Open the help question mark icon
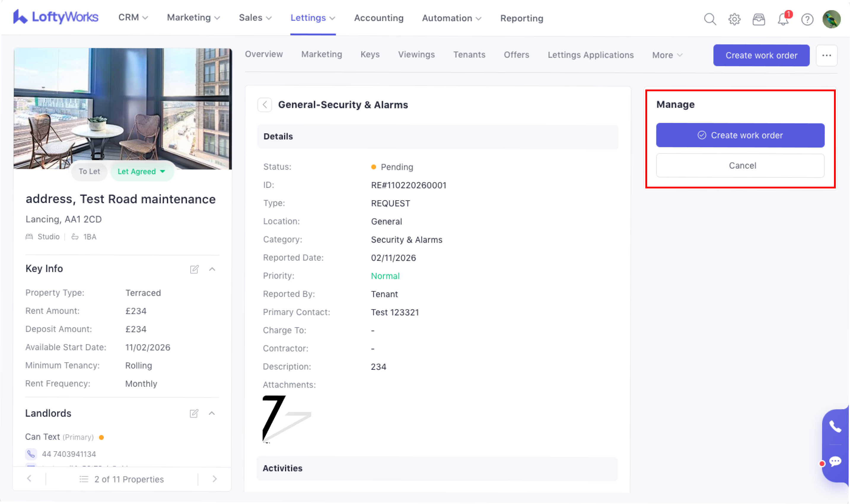 (x=807, y=19)
